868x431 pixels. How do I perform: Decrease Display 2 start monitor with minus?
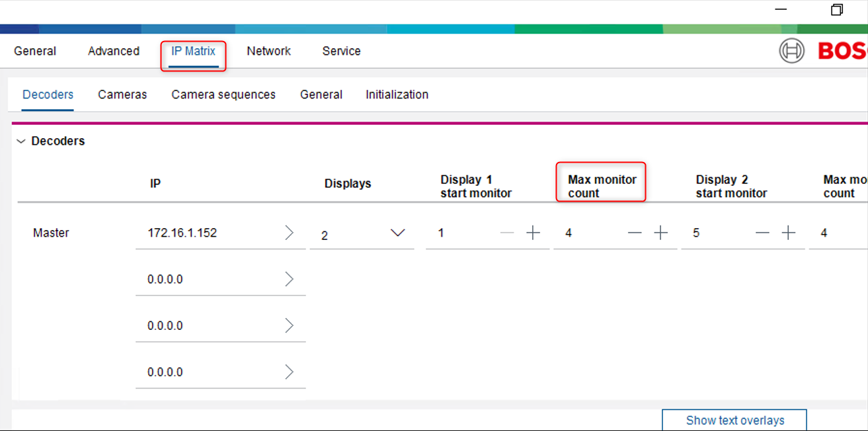click(x=762, y=233)
